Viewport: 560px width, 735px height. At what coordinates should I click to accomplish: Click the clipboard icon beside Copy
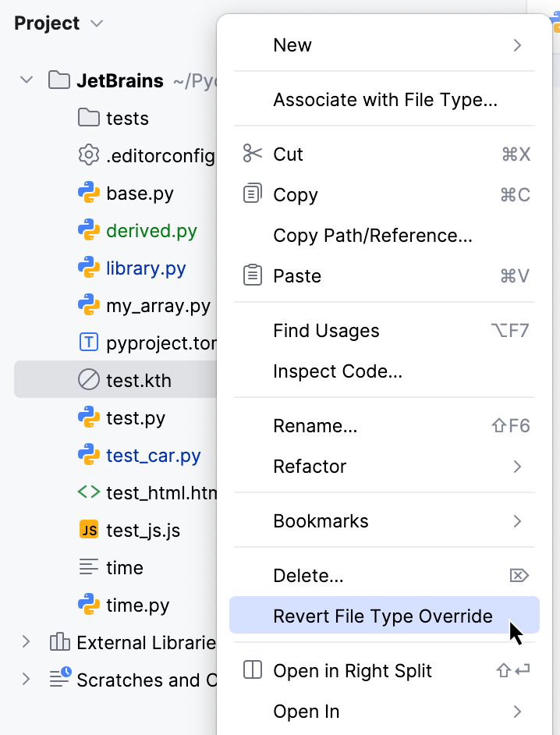point(251,194)
